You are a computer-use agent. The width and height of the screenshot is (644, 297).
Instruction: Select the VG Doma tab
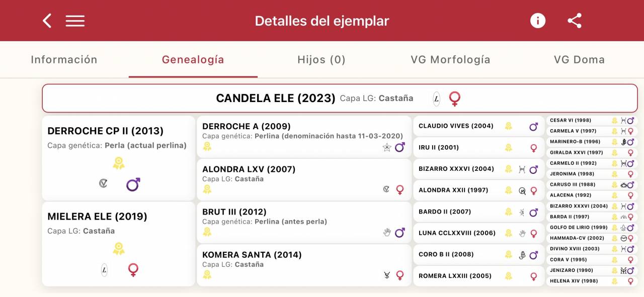pyautogui.click(x=579, y=60)
